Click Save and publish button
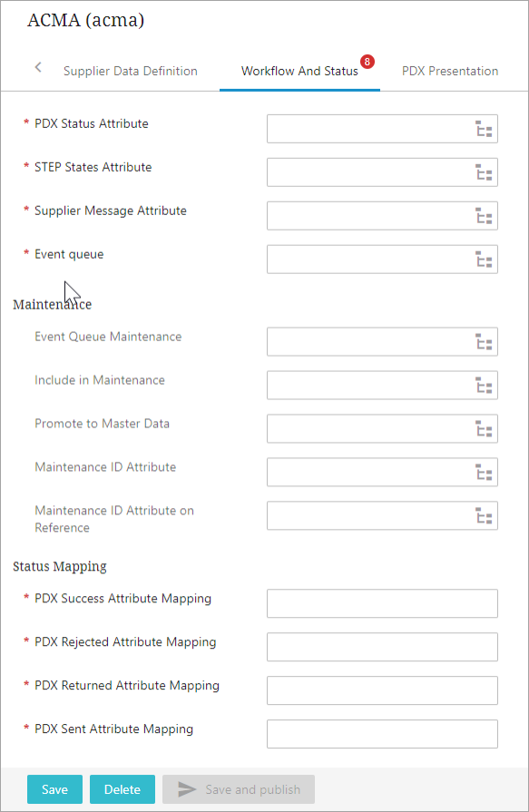 (239, 789)
